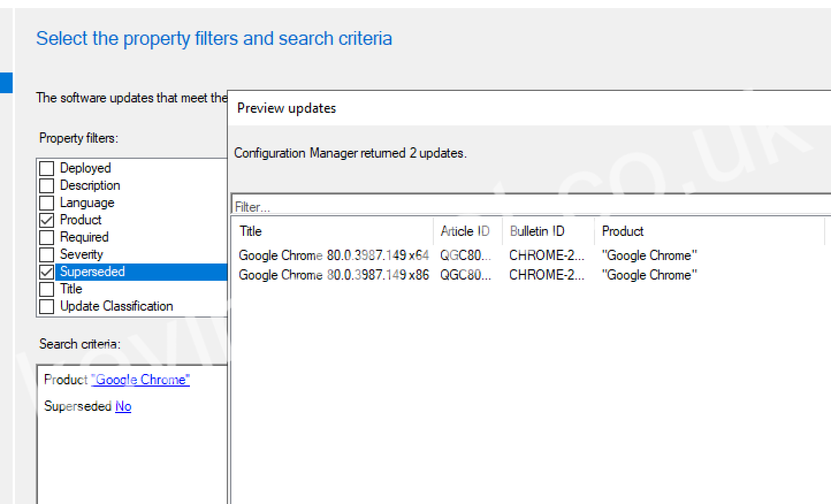Open the "Google Chrome" product criteria link

click(140, 380)
